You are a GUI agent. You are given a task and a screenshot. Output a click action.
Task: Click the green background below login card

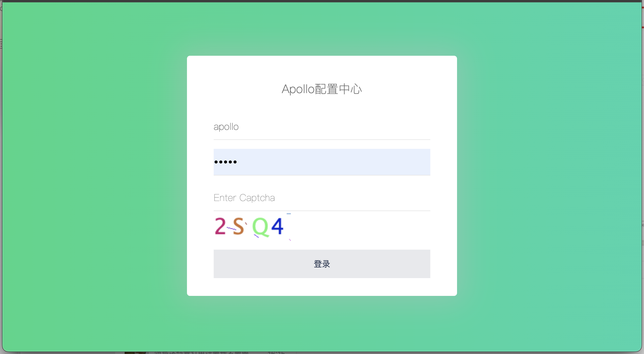322,323
